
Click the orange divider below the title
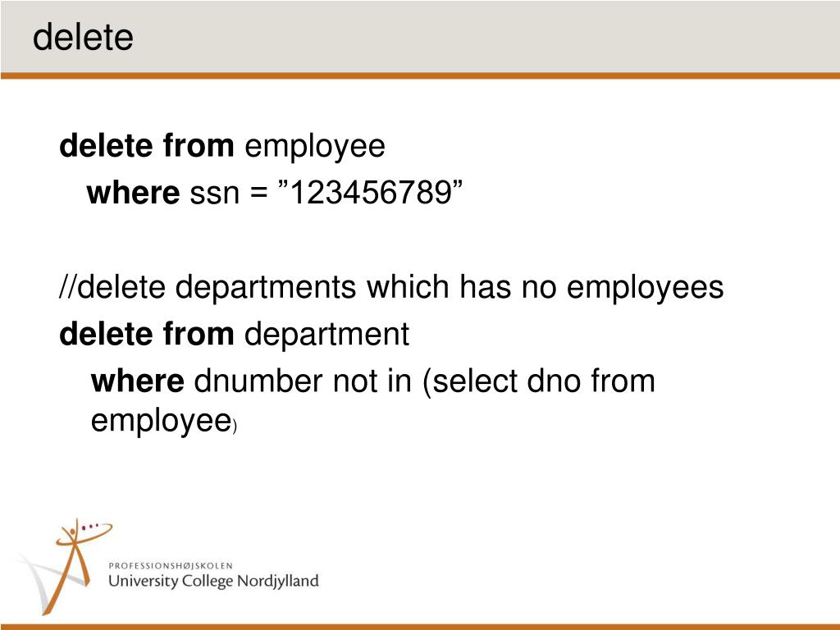420,75
